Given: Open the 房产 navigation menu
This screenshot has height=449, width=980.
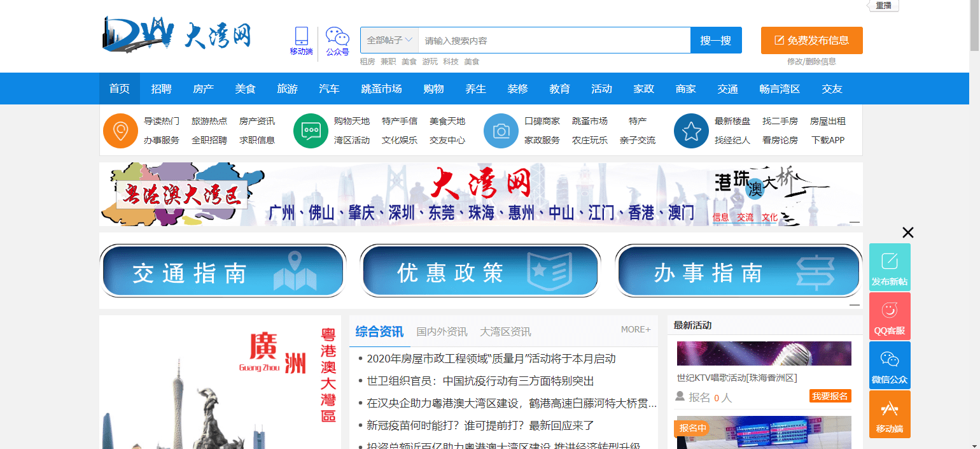Looking at the screenshot, I should point(203,89).
